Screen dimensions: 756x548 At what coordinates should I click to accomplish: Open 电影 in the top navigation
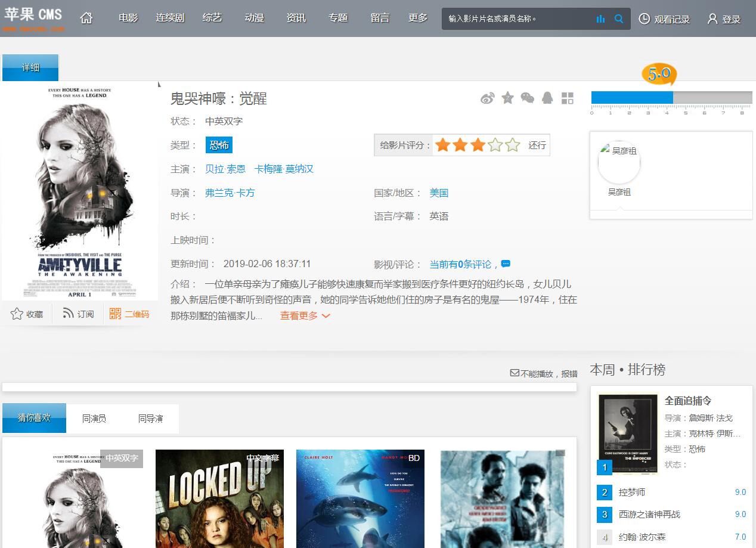point(128,18)
